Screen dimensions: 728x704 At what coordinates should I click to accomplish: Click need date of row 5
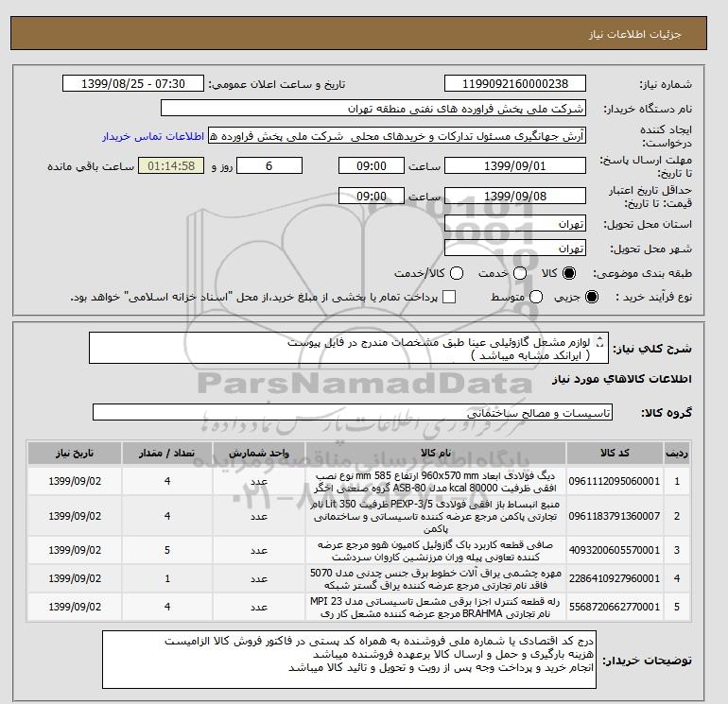click(75, 607)
